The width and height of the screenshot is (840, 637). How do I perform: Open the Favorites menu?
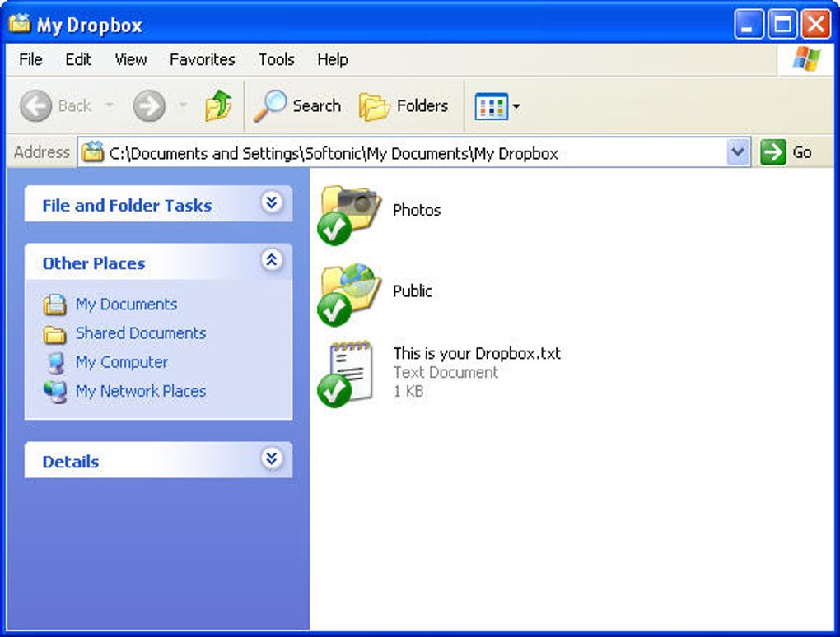pos(202,59)
